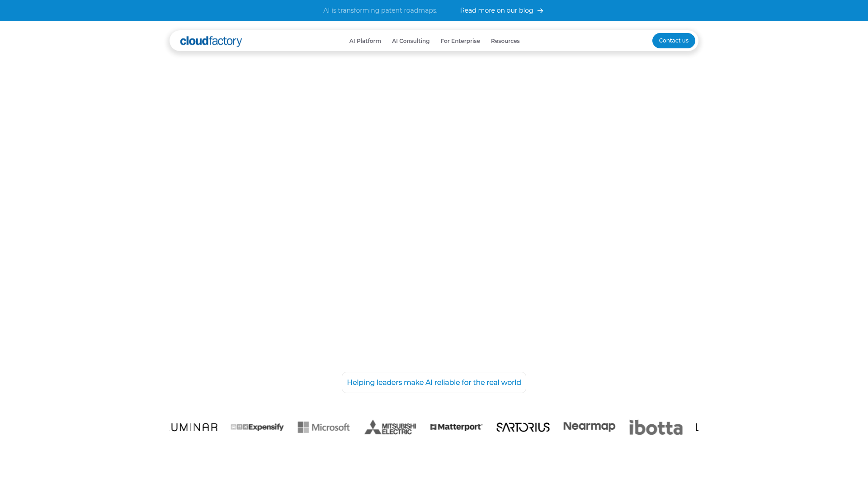868x488 pixels.
Task: Click the ibotta logo
Action: pyautogui.click(x=656, y=427)
